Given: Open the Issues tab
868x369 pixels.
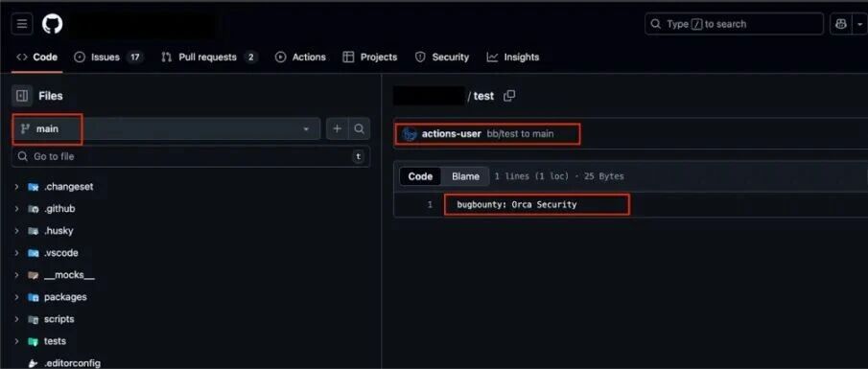Looking at the screenshot, I should (108, 57).
